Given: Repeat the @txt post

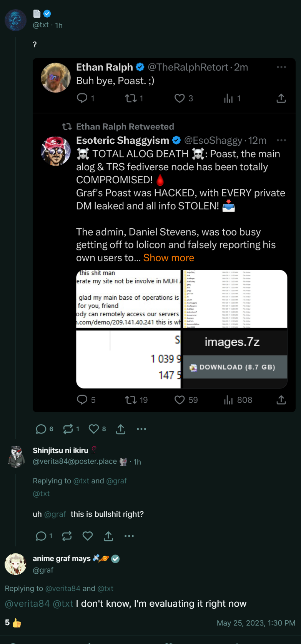Looking at the screenshot, I should tap(68, 429).
